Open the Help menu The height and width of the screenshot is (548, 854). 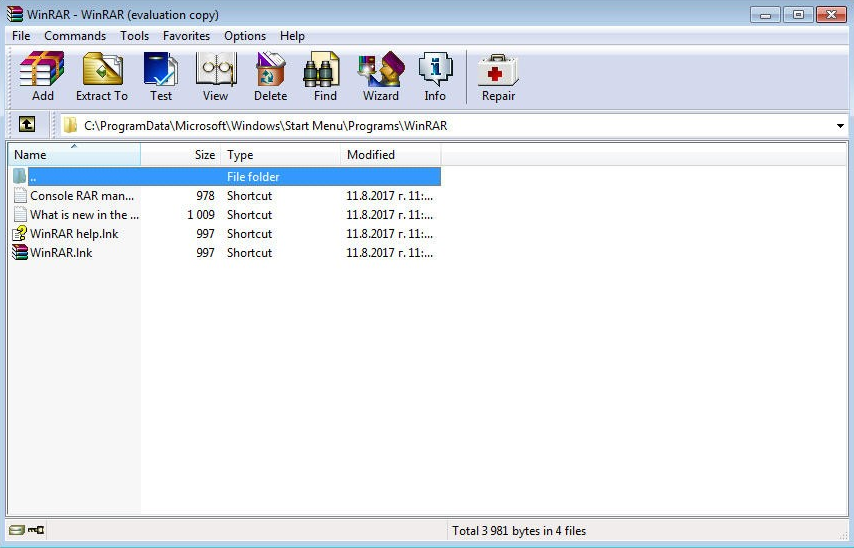(x=292, y=36)
